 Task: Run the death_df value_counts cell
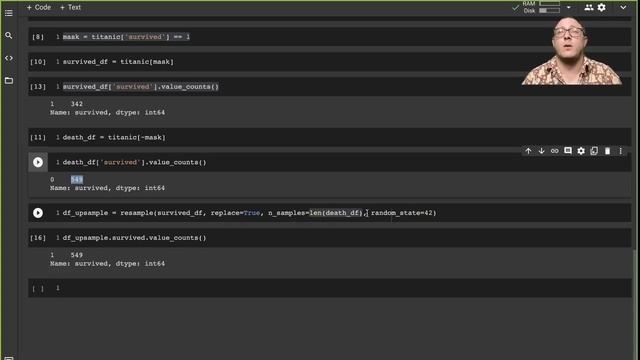(38, 162)
